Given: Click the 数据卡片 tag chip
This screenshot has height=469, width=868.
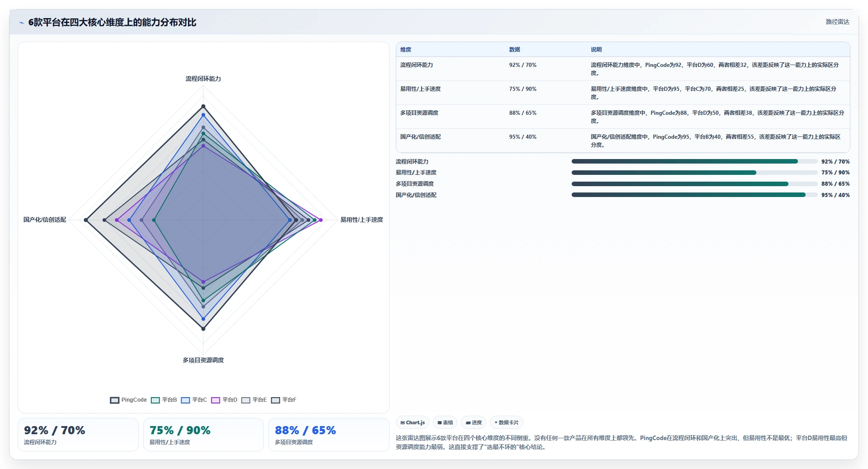Looking at the screenshot, I should pos(507,422).
